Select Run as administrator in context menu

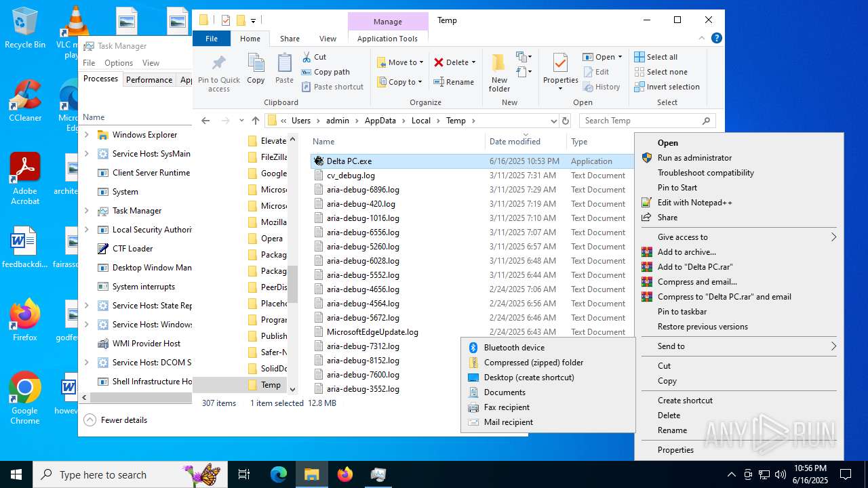pos(739,158)
